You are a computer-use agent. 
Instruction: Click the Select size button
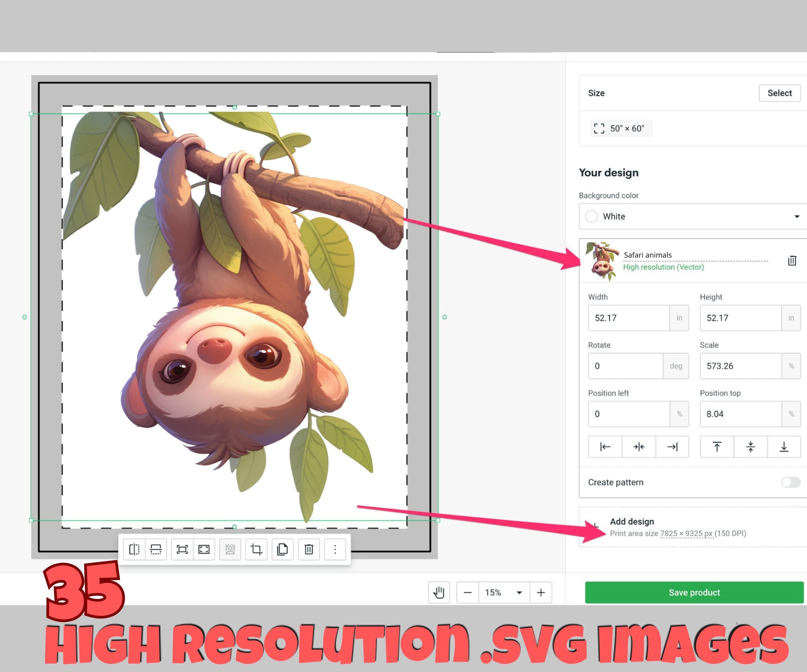point(780,93)
